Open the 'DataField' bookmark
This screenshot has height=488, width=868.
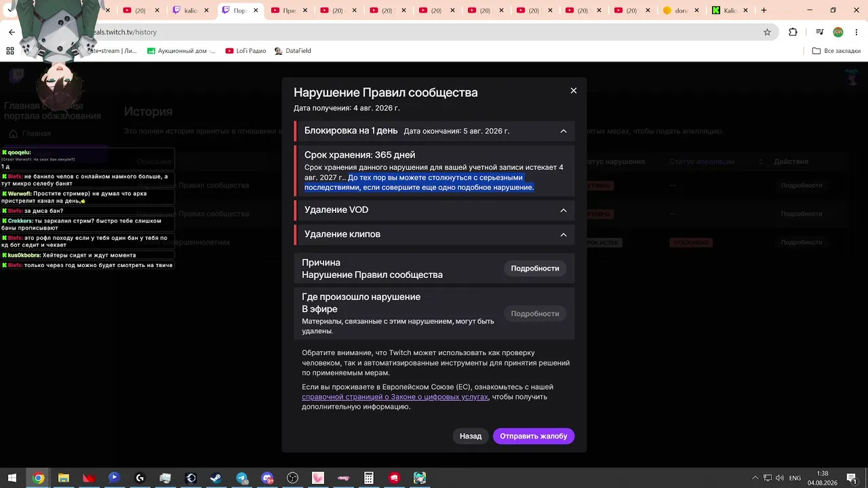click(x=292, y=51)
